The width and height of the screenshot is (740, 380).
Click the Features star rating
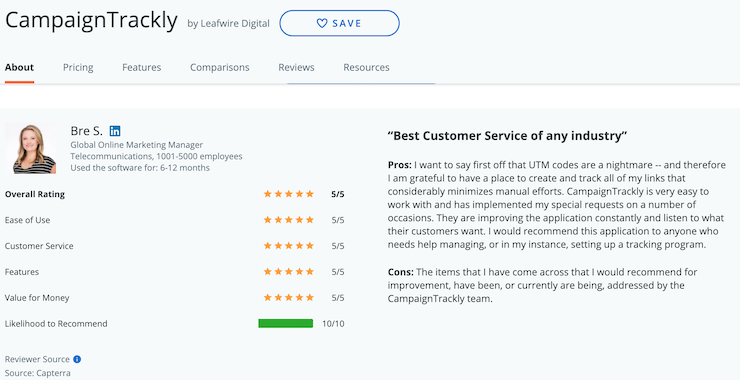click(288, 272)
